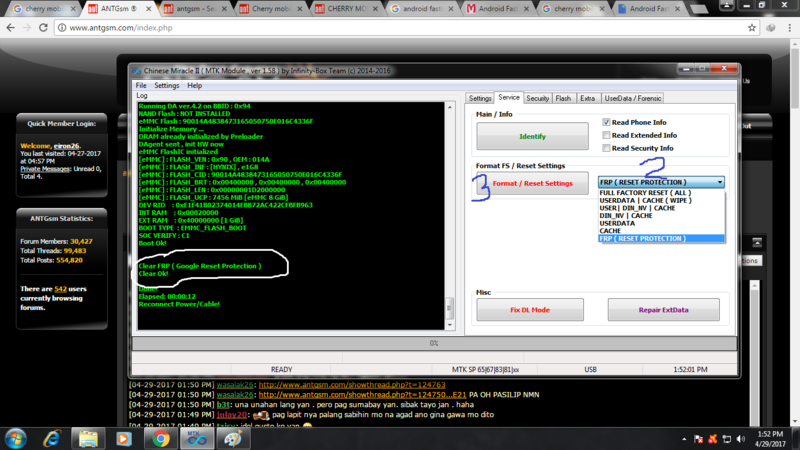Choose FULL FACTORY RESET ( ALL ) option

[x=645, y=192]
